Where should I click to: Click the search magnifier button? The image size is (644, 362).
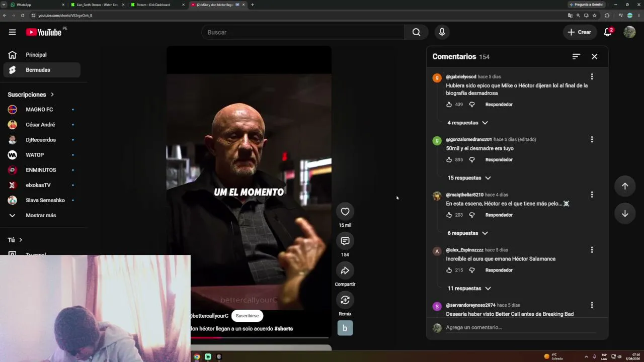(416, 32)
